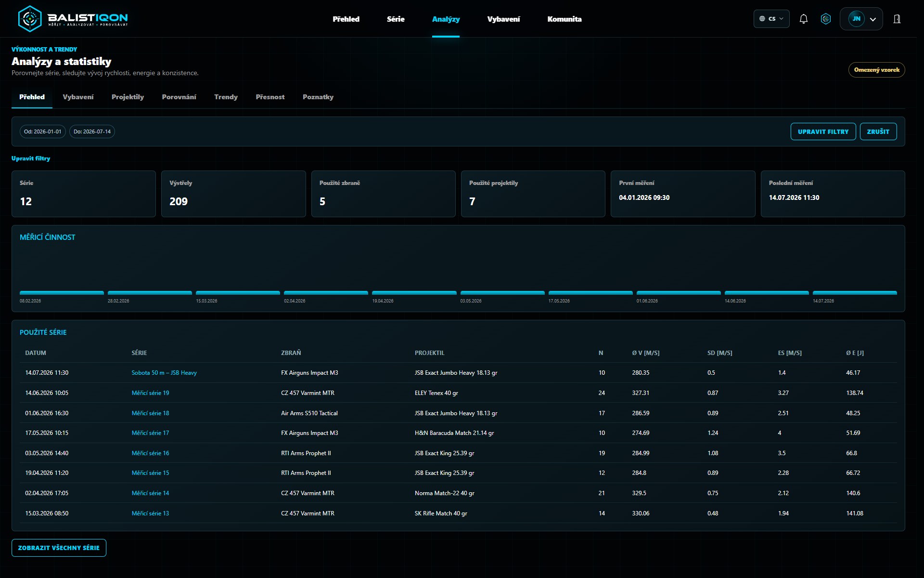
Task: Open the notifications bell
Action: coord(803,19)
